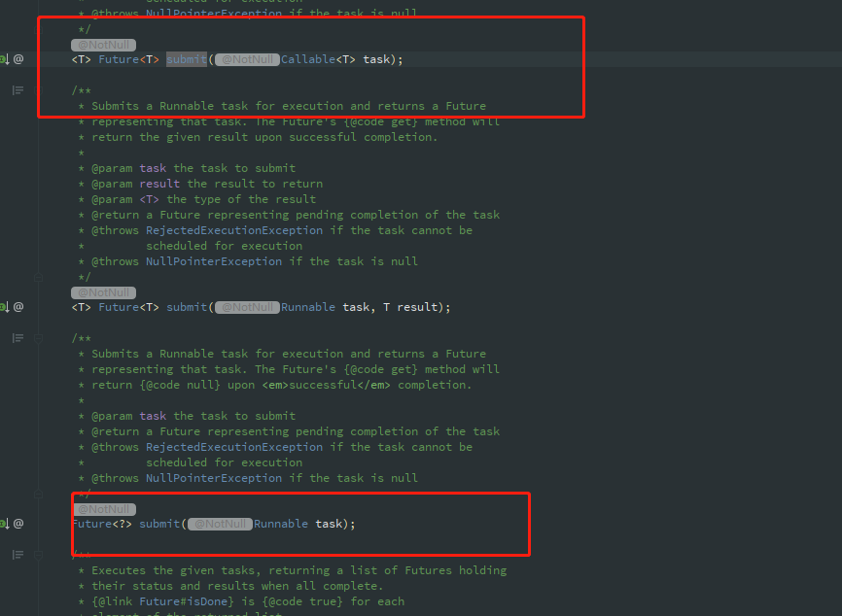
Task: Click the 'T result' parameter in the signature
Action: 410,307
